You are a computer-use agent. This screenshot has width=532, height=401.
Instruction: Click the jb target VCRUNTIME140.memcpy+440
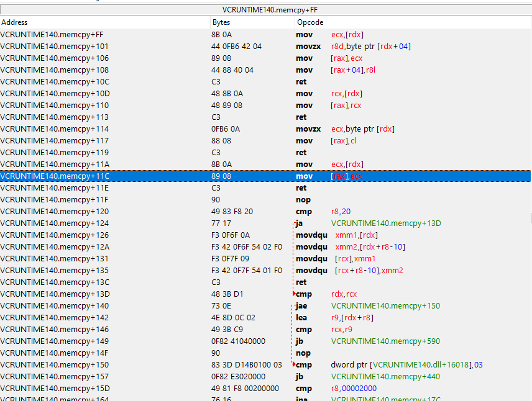[x=386, y=377]
